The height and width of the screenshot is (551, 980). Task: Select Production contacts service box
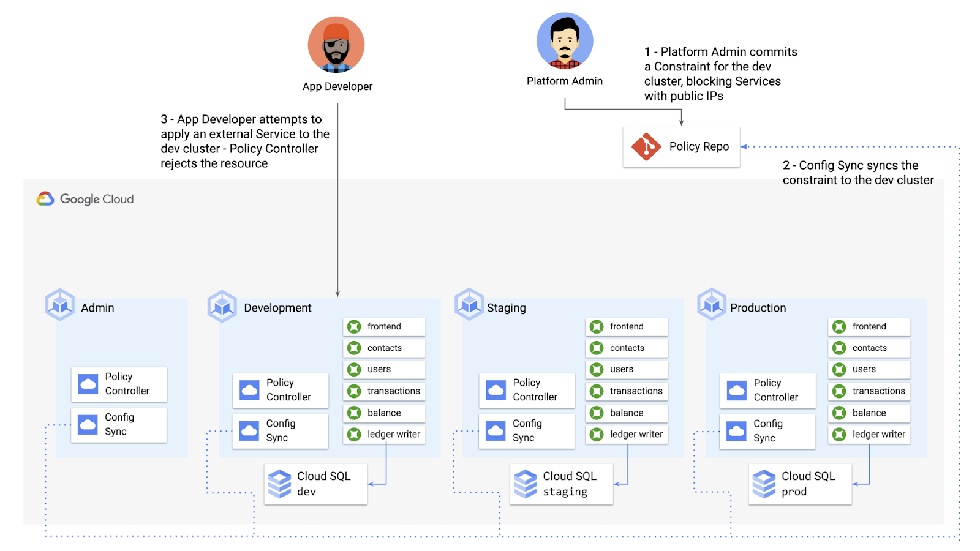(x=869, y=348)
